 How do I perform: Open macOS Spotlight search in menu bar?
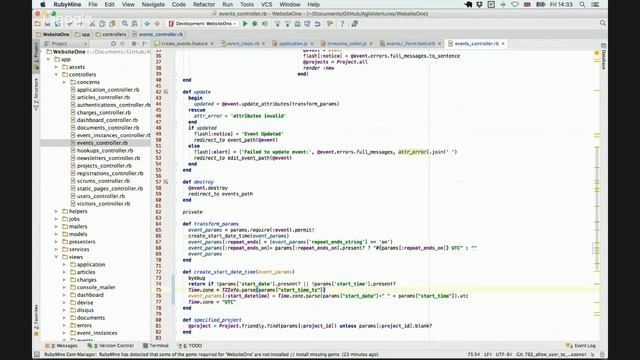tap(582, 4)
